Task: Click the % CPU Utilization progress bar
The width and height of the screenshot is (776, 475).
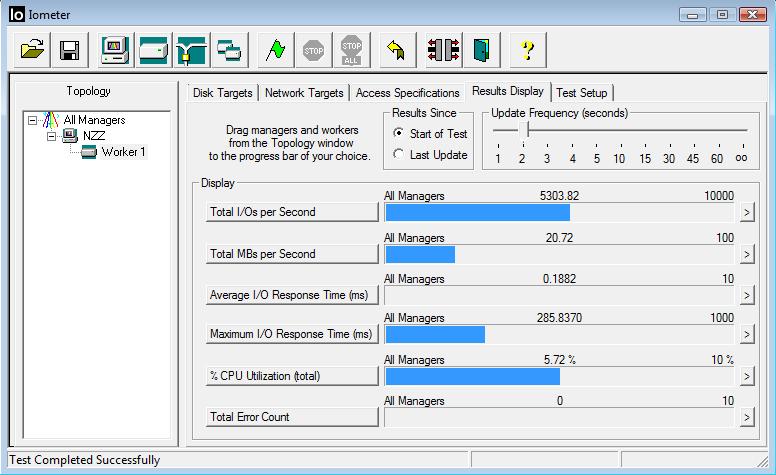Action: 560,377
